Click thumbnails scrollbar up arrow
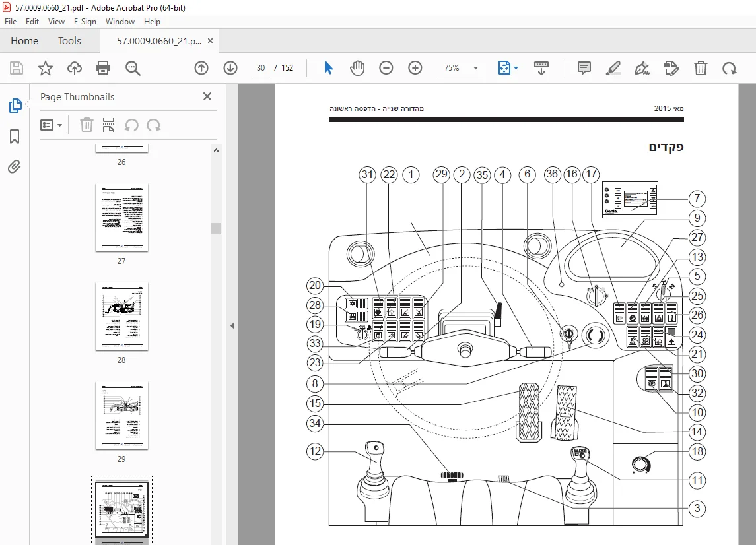This screenshot has width=756, height=545. coord(217,150)
